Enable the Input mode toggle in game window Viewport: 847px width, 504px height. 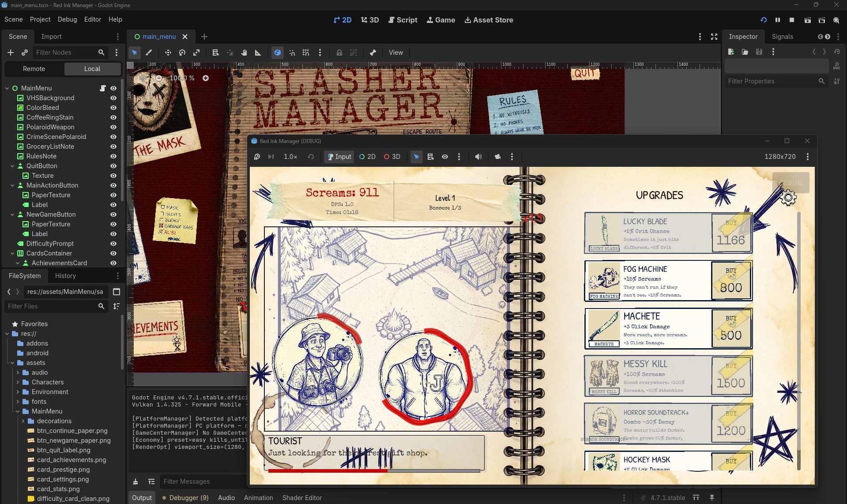[x=339, y=157]
